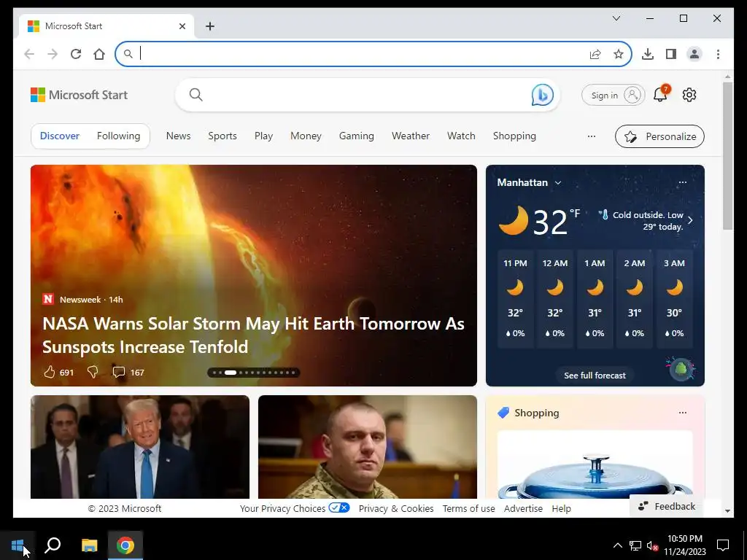Open the soldier news story thumbnail
Screen dimensions: 747x560
(368, 447)
